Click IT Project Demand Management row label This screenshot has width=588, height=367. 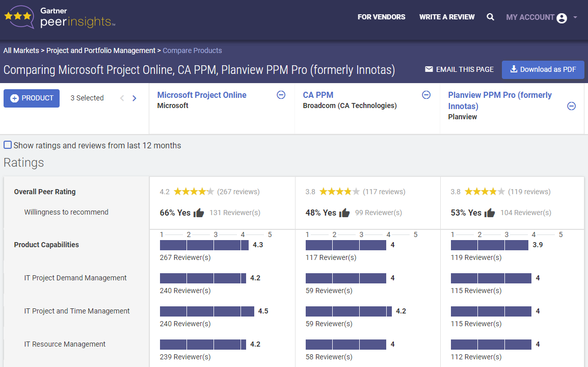point(75,278)
